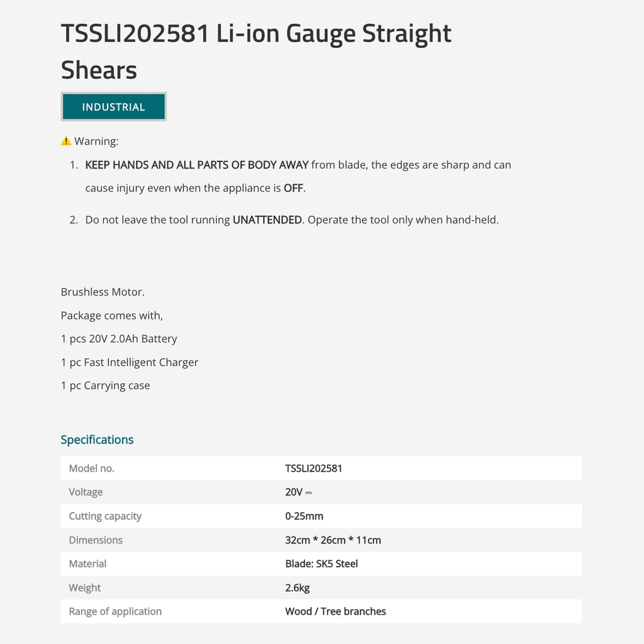Select the Voltage row label
This screenshot has width=644, height=644.
click(x=86, y=492)
